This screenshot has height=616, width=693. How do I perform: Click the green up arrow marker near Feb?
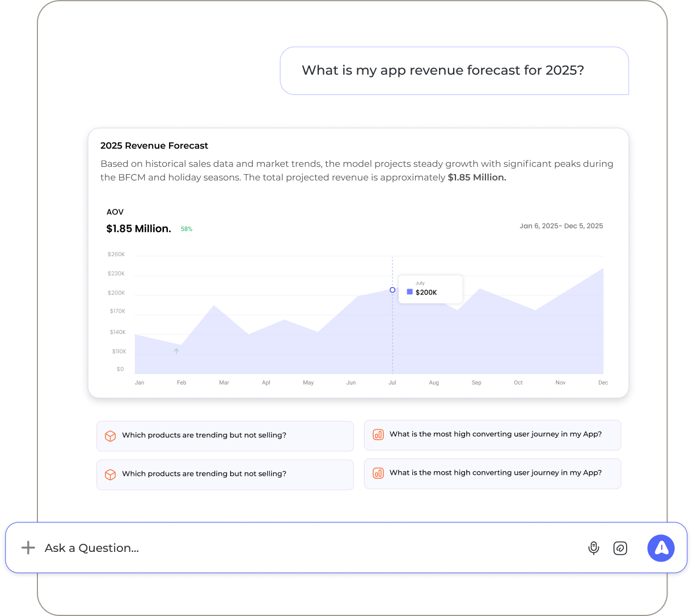176,351
